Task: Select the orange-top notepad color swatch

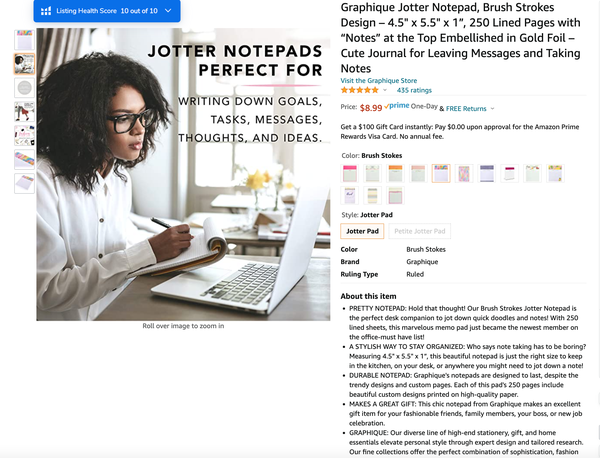Action: tap(395, 173)
